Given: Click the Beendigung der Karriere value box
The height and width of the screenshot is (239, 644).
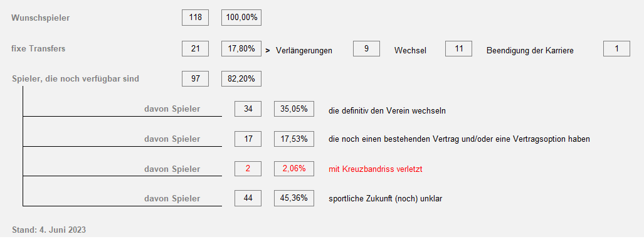Looking at the screenshot, I should (x=616, y=48).
